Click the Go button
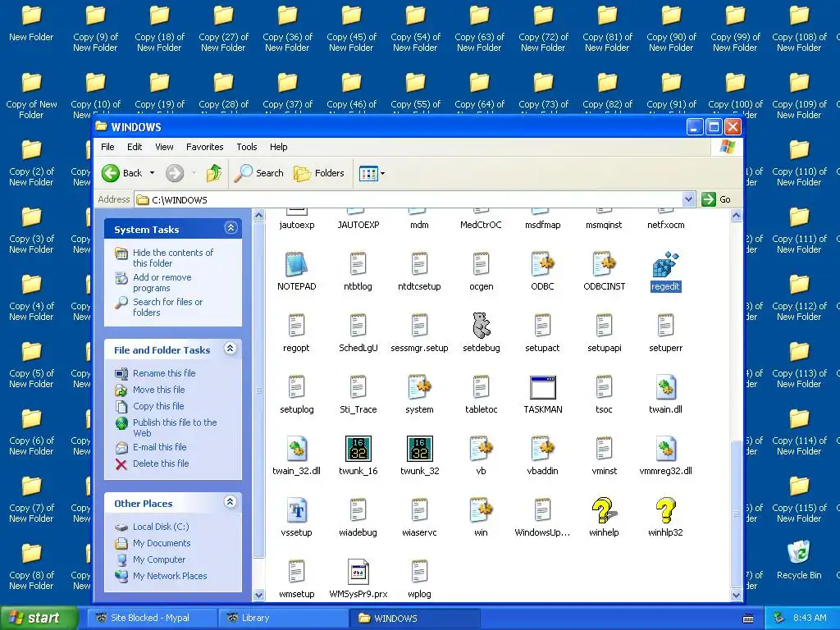Viewport: 840px width, 630px height. pyautogui.click(x=716, y=199)
